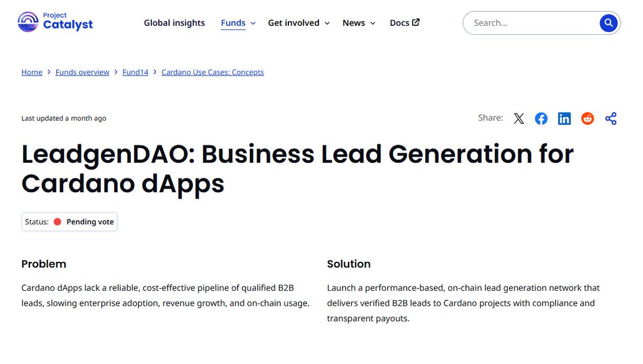The height and width of the screenshot is (364, 643).
Task: Click the blue search magnifier button
Action: 608,23
